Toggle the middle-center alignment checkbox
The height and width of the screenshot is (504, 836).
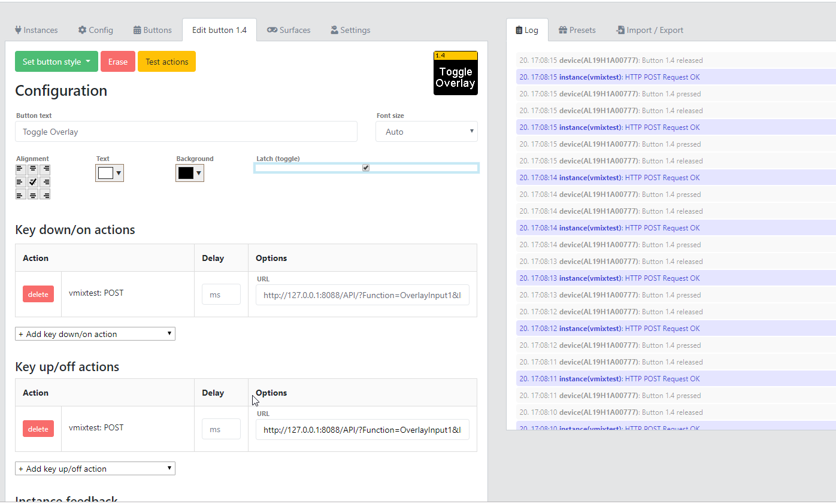pyautogui.click(x=33, y=181)
